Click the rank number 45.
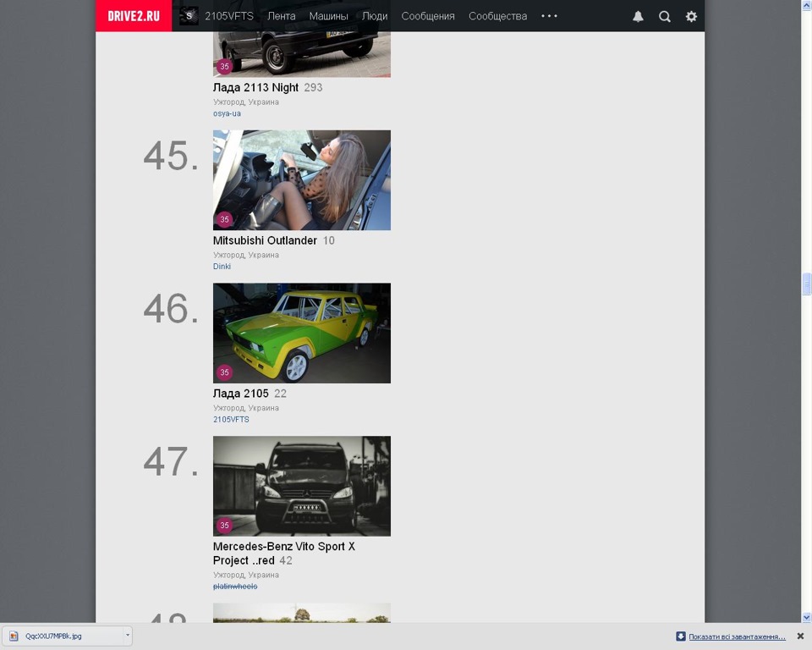Image resolution: width=812 pixels, height=650 pixels. 171,156
